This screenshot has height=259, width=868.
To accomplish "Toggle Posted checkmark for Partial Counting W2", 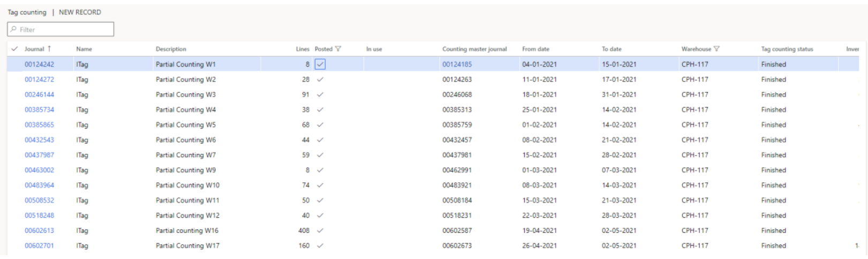I will point(320,79).
